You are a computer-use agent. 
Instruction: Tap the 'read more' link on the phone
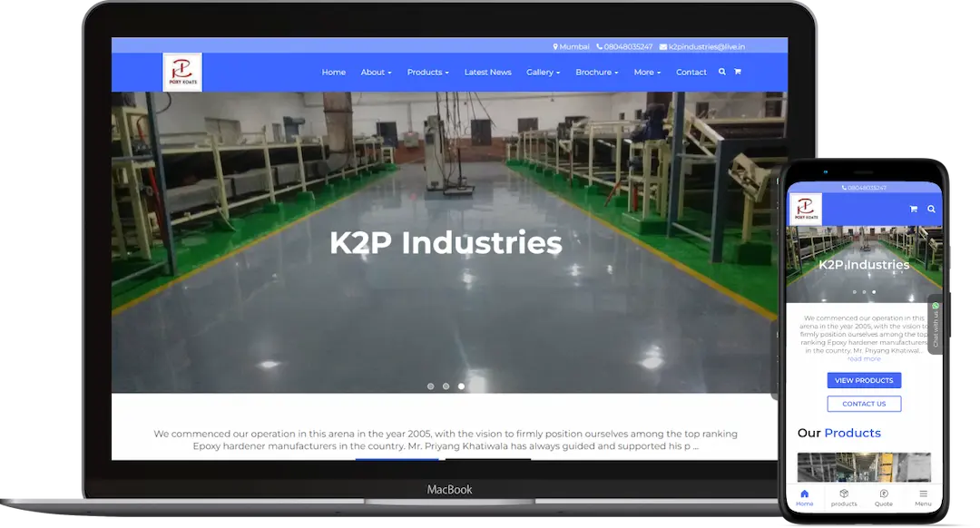(864, 358)
